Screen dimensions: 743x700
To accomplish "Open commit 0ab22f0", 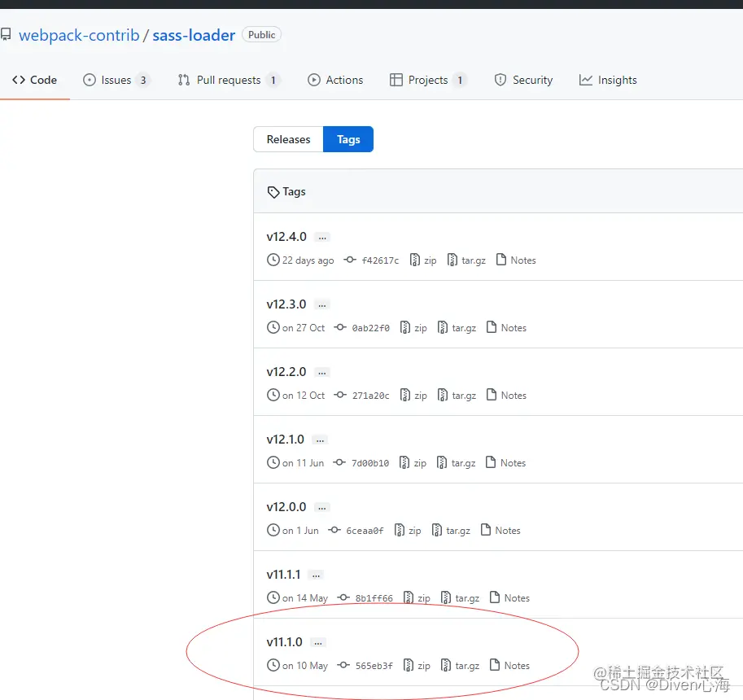I will coord(362,328).
